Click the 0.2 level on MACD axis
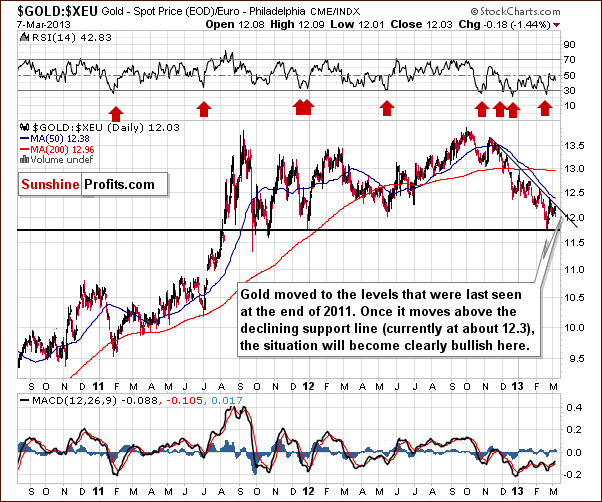602x502 pixels. [x=573, y=429]
